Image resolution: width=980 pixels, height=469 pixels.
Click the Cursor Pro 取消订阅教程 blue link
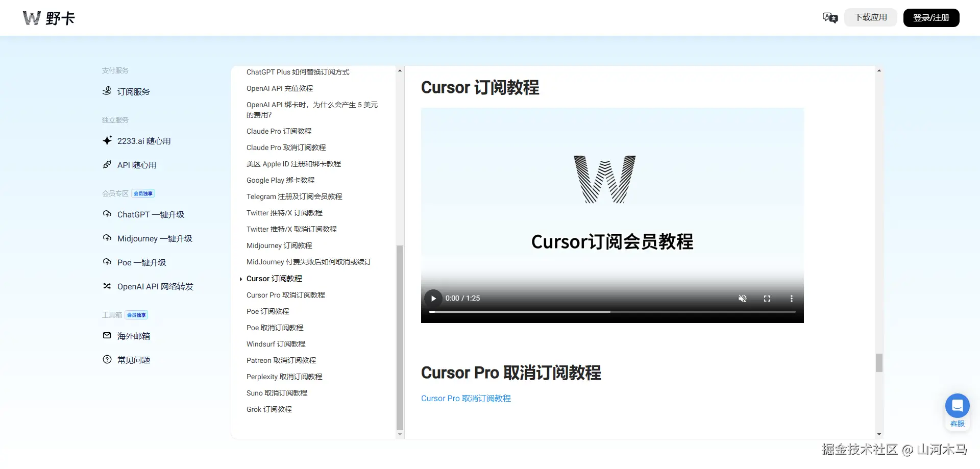click(x=466, y=399)
